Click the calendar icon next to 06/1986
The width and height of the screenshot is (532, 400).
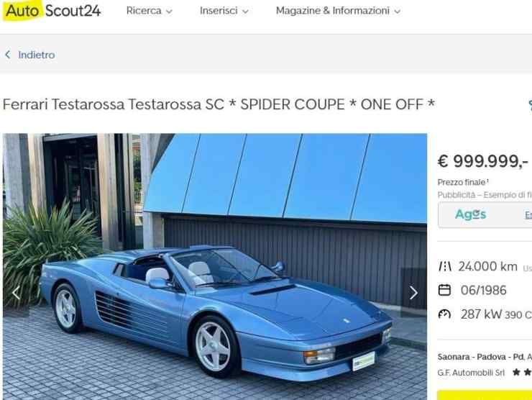point(444,291)
